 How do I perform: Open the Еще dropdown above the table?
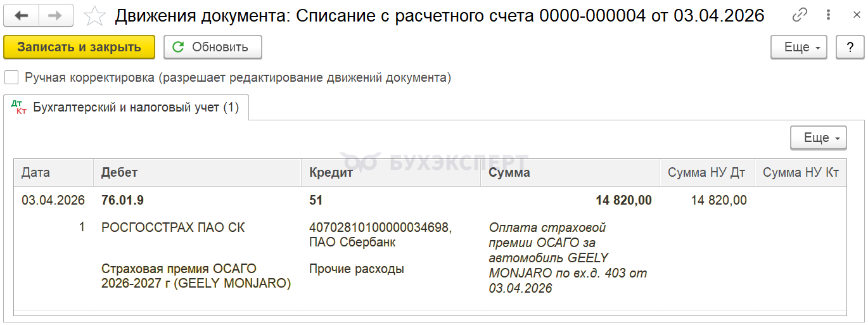pos(818,137)
